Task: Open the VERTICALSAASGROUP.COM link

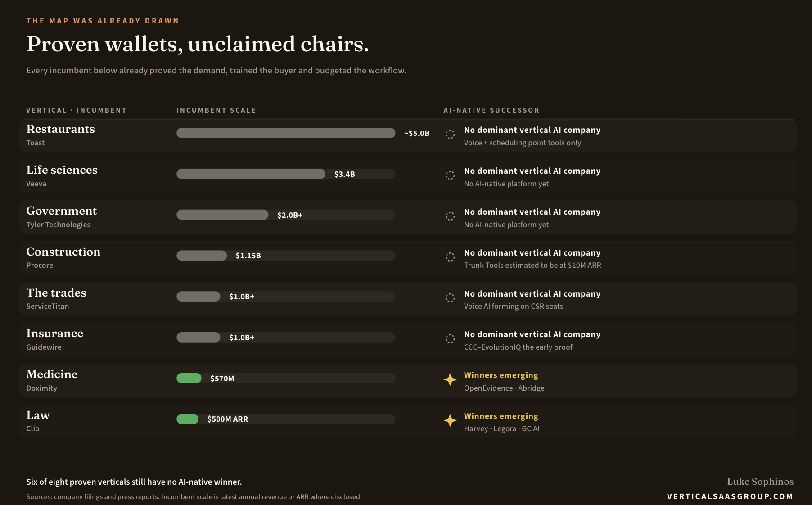Action: [x=730, y=496]
